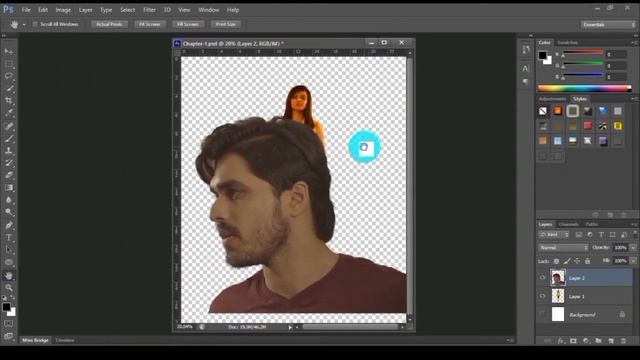Open the Window menu

tap(209, 10)
